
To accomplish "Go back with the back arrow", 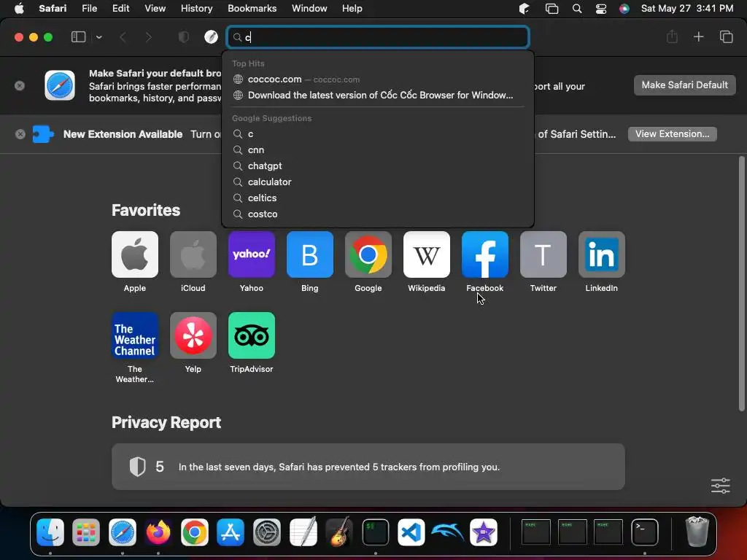I will click(x=123, y=37).
